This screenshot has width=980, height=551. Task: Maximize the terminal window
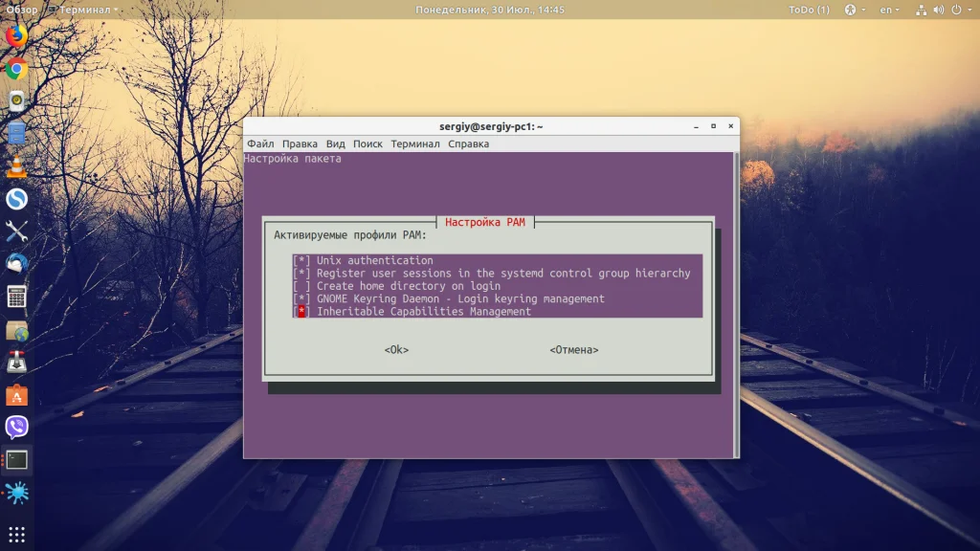pyautogui.click(x=713, y=126)
